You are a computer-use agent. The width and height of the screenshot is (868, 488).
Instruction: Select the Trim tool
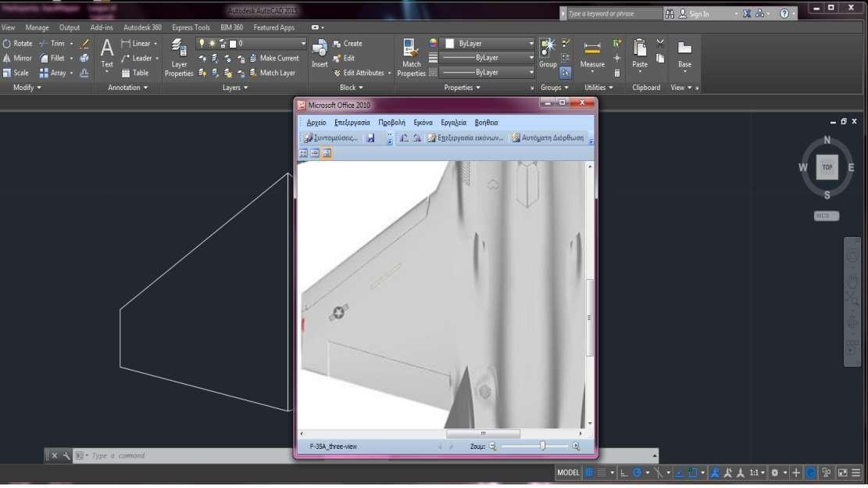(52, 43)
